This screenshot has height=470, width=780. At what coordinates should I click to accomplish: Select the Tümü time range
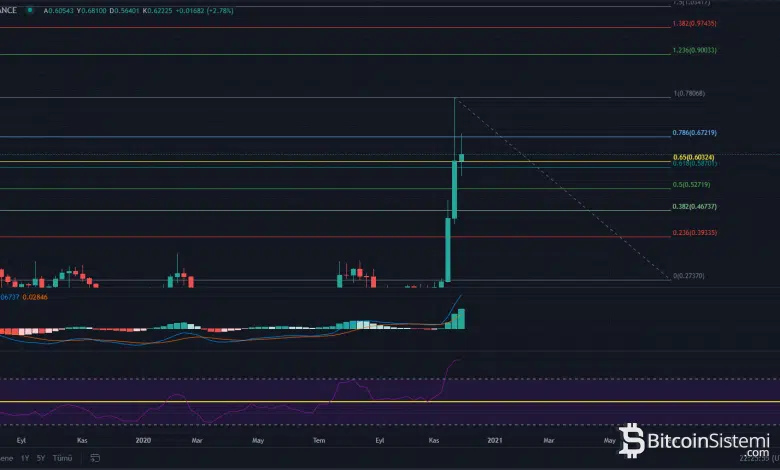click(x=62, y=458)
